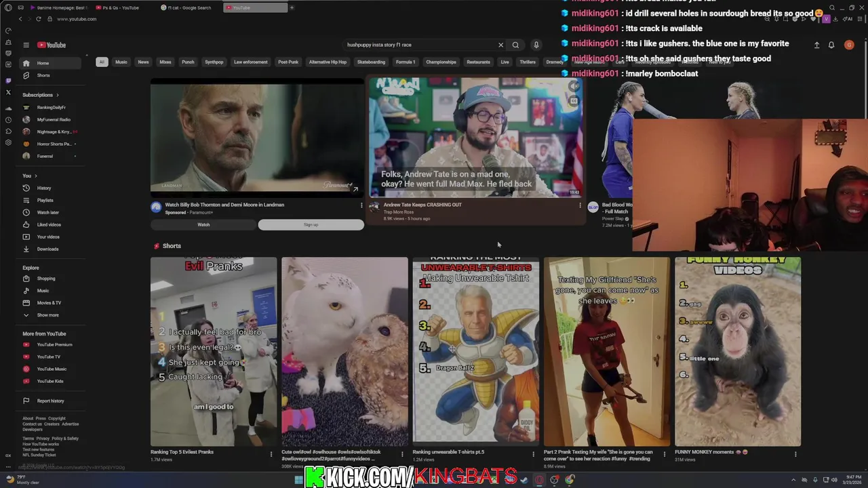Switch to the 'f1 cat - Google Search' tab
The image size is (868, 488).
point(190,7)
